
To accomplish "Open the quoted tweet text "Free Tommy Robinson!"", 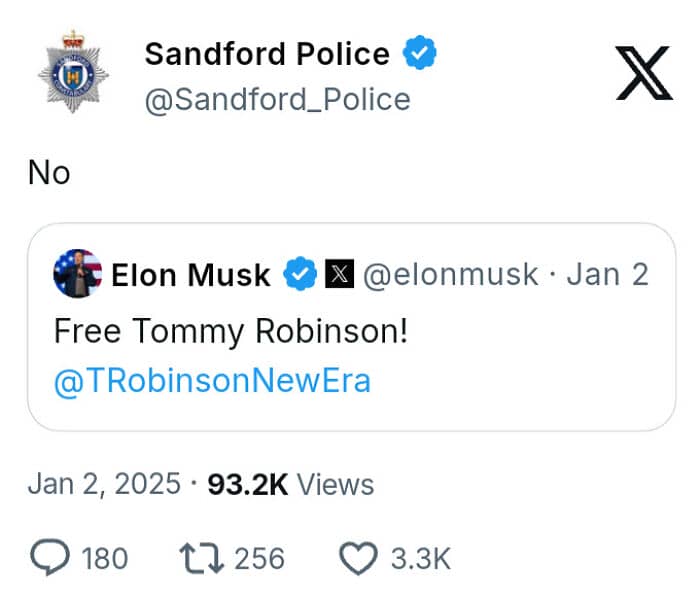I will tap(231, 331).
